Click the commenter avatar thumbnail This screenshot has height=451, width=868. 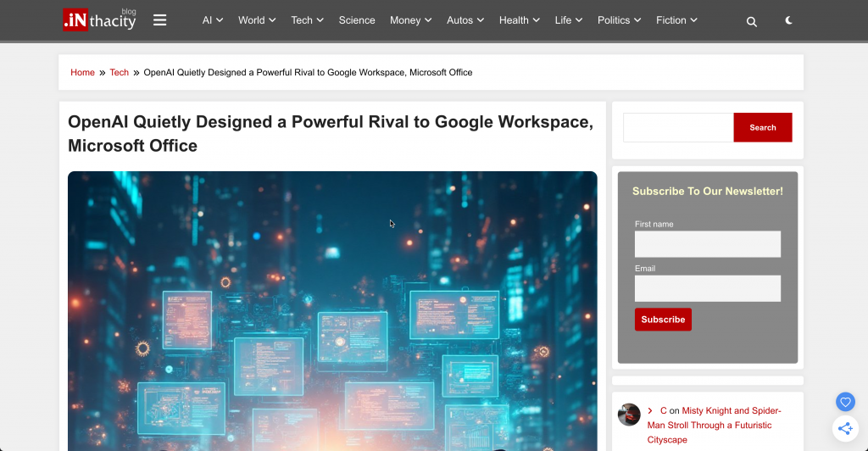(x=629, y=415)
